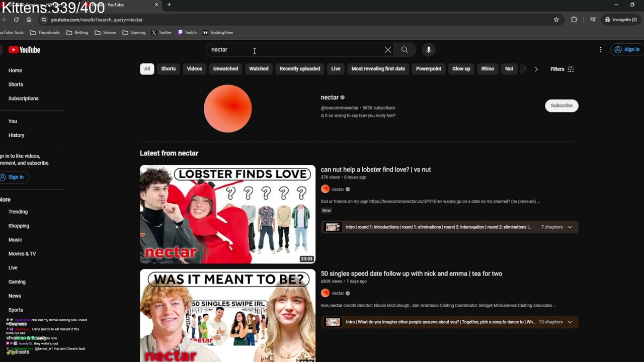644x362 pixels.
Task: Select Most revealing first date chip
Action: click(x=378, y=69)
